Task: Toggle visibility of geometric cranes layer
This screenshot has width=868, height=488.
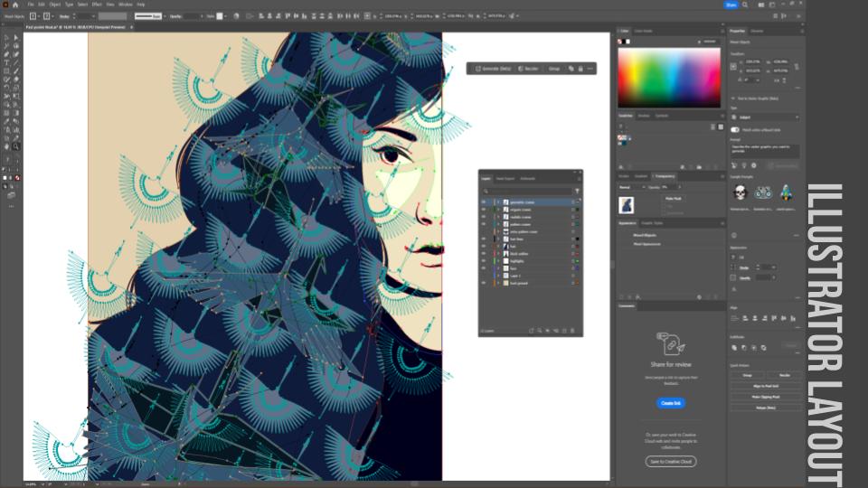Action: 484,202
